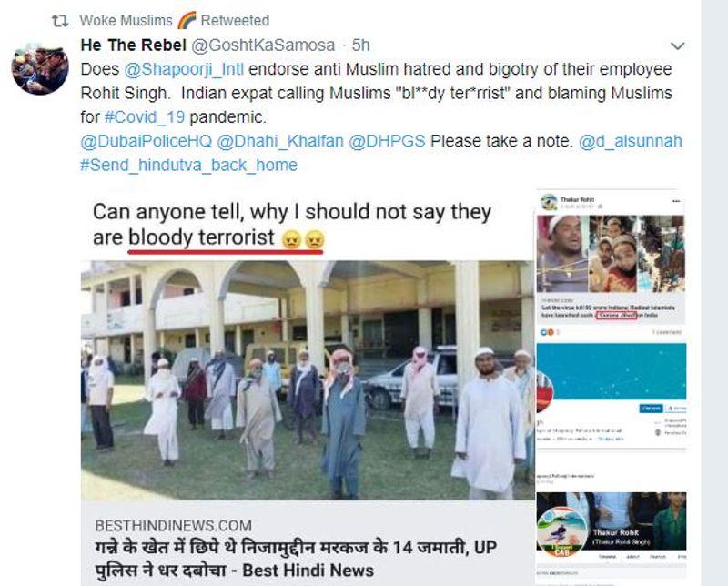Click the three-dot menu on the Facebook post image

click(x=676, y=201)
